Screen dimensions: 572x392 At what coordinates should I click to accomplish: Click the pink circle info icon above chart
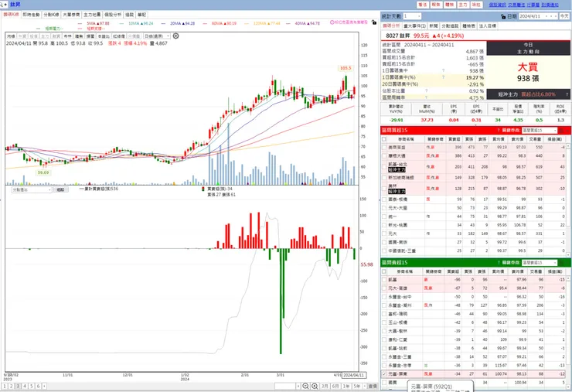332,22
